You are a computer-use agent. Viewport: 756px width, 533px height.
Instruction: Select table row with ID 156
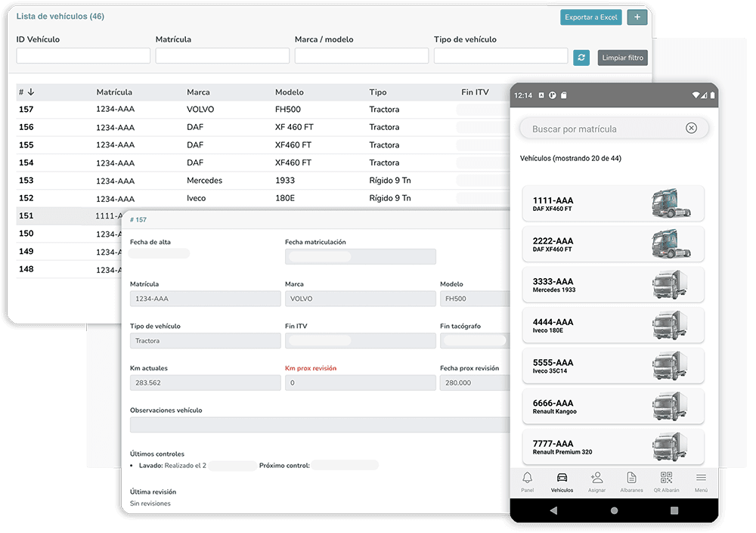(x=263, y=127)
